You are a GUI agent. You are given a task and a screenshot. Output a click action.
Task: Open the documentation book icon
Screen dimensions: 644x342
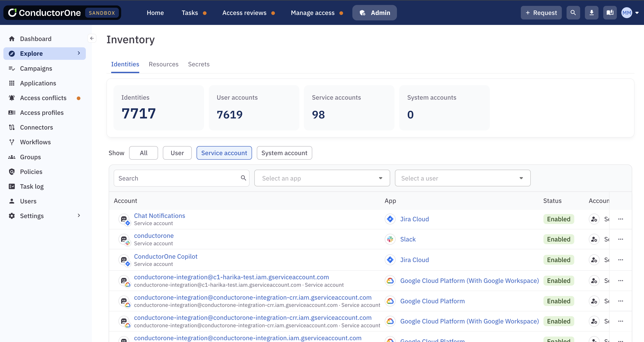[610, 12]
